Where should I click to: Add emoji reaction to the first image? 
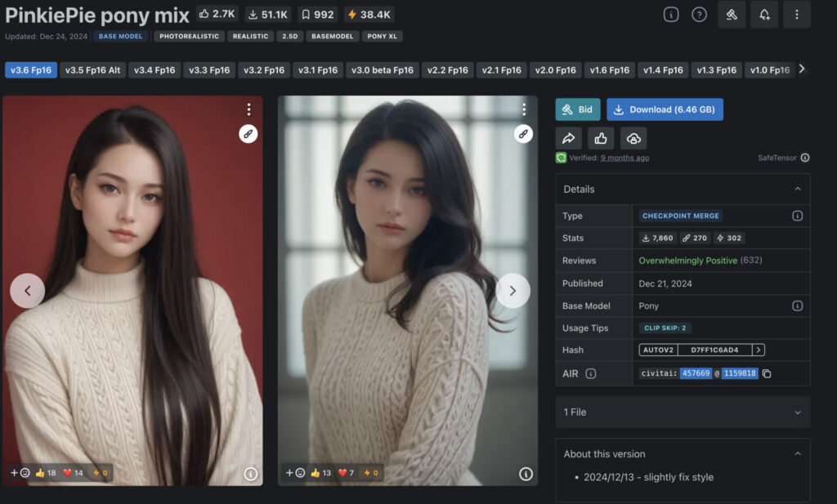pyautogui.click(x=20, y=473)
